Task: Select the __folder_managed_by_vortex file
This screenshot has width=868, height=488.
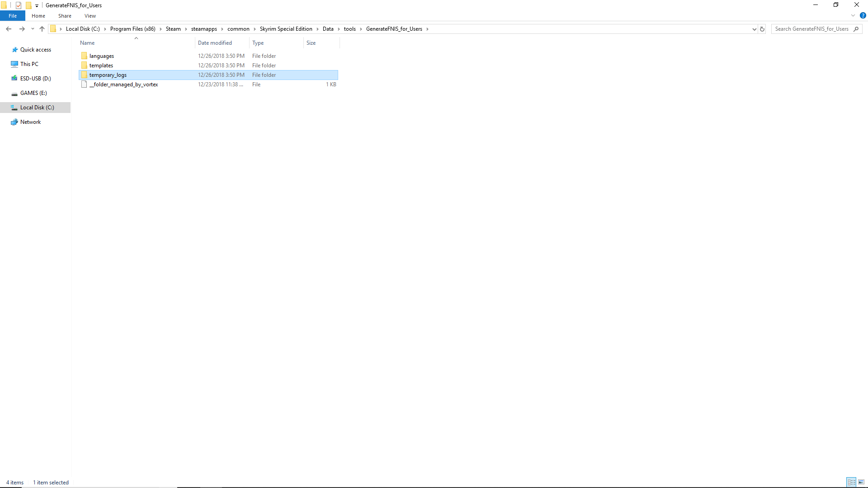Action: [x=208, y=84]
